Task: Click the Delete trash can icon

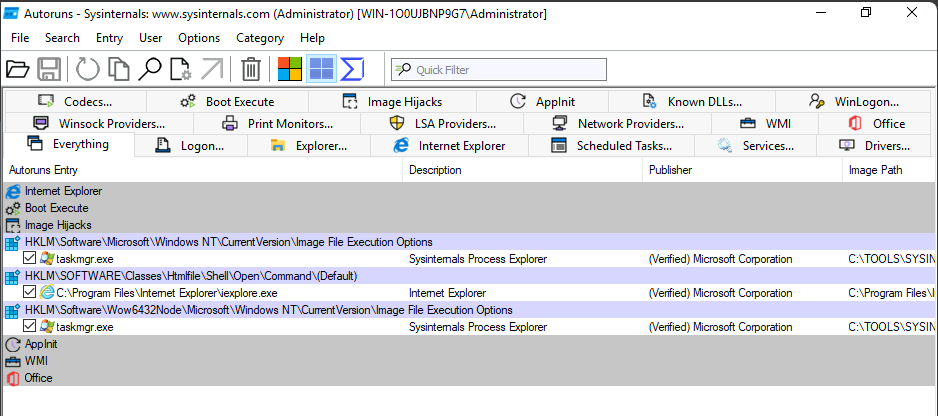Action: pyautogui.click(x=251, y=69)
